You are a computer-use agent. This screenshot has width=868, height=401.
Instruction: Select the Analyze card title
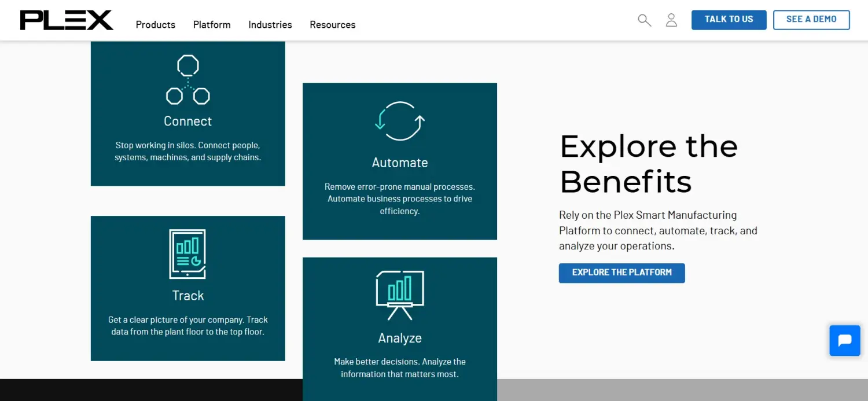pos(400,338)
